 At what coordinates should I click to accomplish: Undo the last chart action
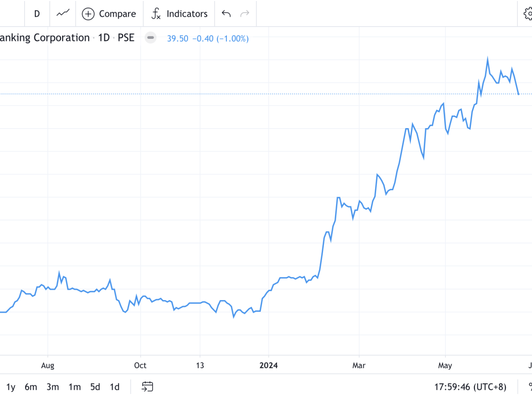pos(225,14)
